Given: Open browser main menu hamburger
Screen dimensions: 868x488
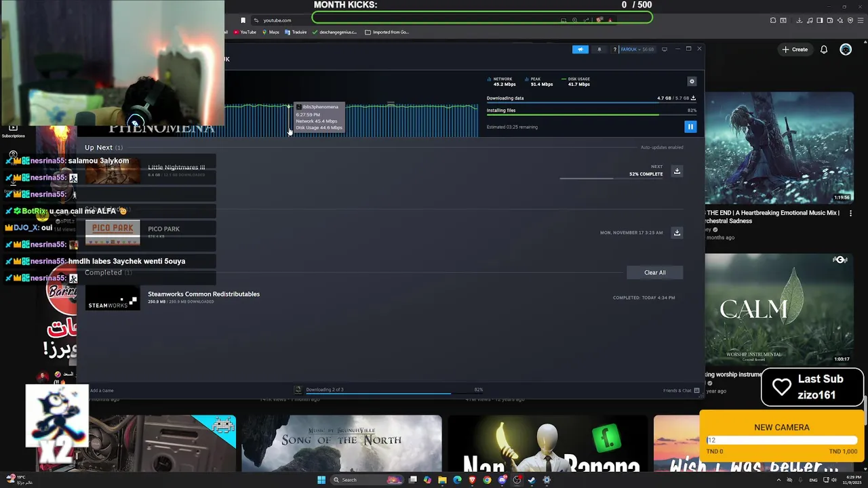Looking at the screenshot, I should point(859,20).
